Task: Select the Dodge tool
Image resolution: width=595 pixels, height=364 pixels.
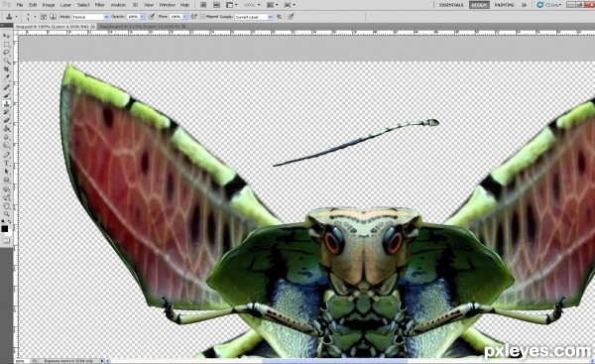Action: (x=7, y=146)
